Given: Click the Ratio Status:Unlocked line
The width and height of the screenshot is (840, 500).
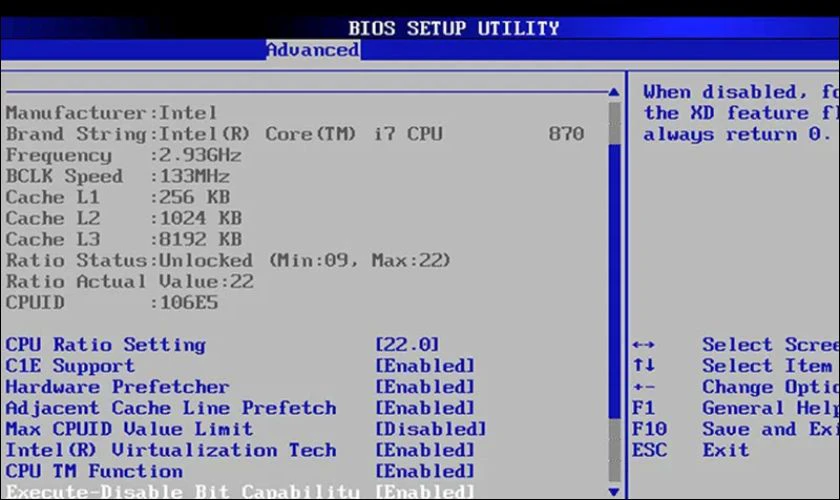Looking at the screenshot, I should [228, 260].
